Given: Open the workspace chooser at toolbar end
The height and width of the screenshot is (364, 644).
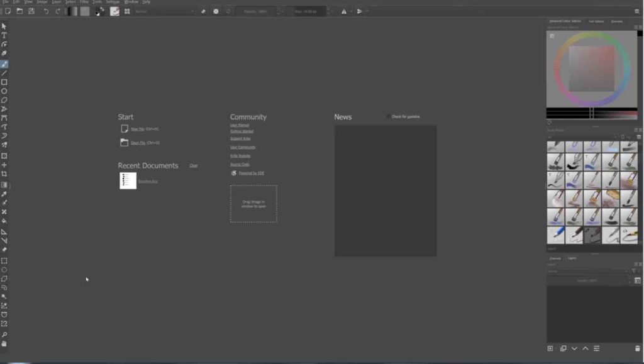Looking at the screenshot, I should [x=637, y=11].
